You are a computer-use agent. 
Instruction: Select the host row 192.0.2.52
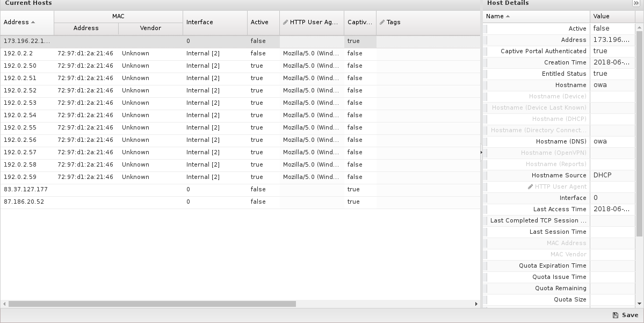240,90
